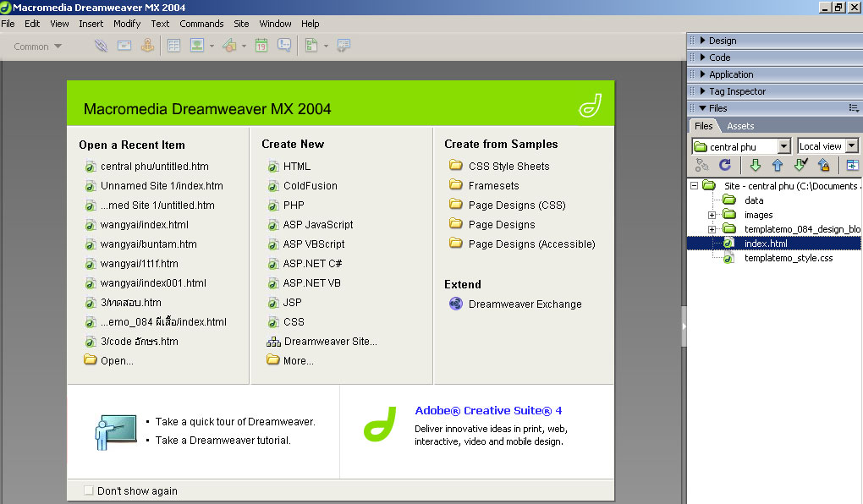Open the File menu
Viewport: 863px width, 504px height.
[8, 24]
